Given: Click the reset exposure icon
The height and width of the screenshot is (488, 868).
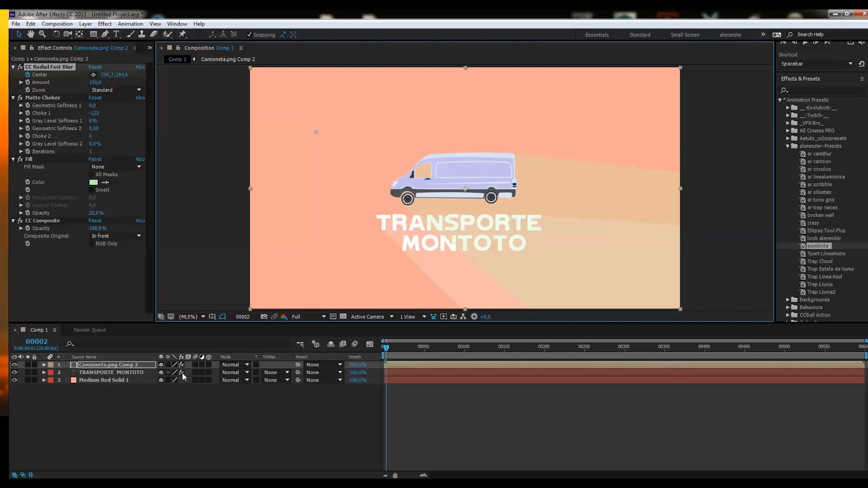Looking at the screenshot, I should pyautogui.click(x=474, y=317).
